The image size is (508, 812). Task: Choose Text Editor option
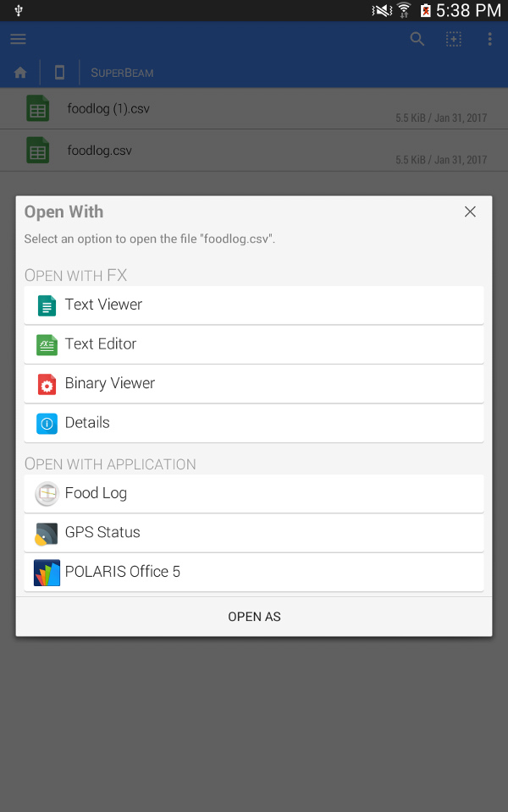coord(254,344)
